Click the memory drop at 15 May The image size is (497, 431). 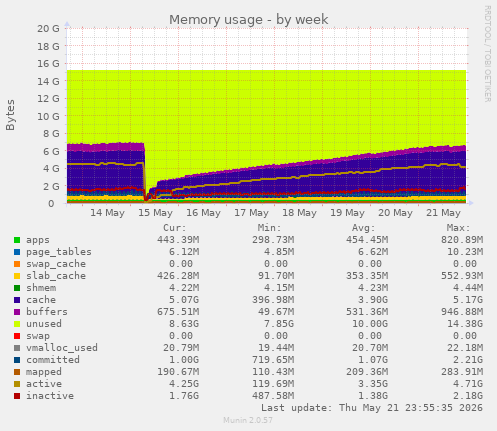(146, 173)
